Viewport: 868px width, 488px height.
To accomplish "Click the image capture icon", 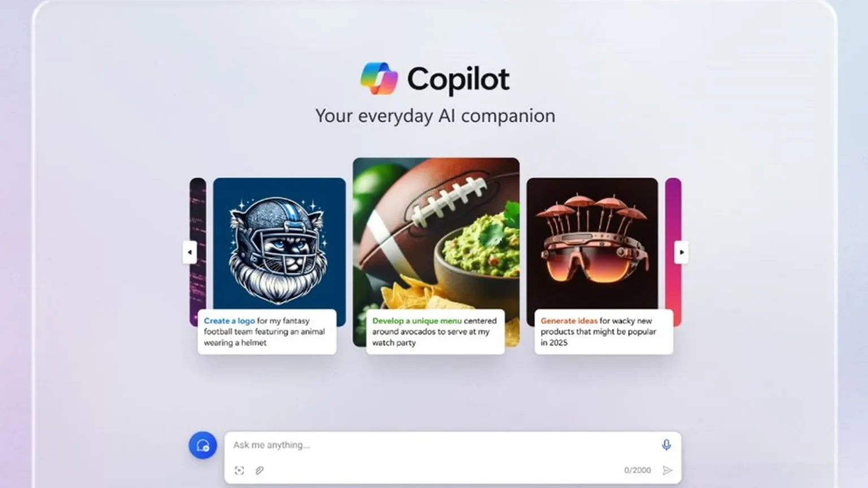I will click(239, 470).
